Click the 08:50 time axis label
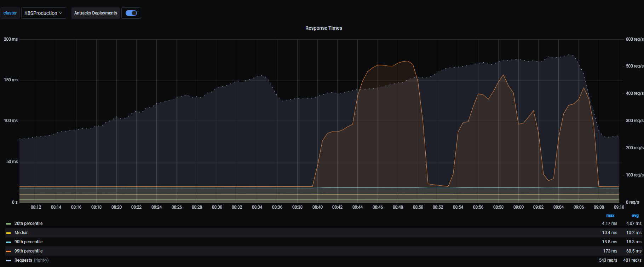644x267 pixels. tap(418, 207)
